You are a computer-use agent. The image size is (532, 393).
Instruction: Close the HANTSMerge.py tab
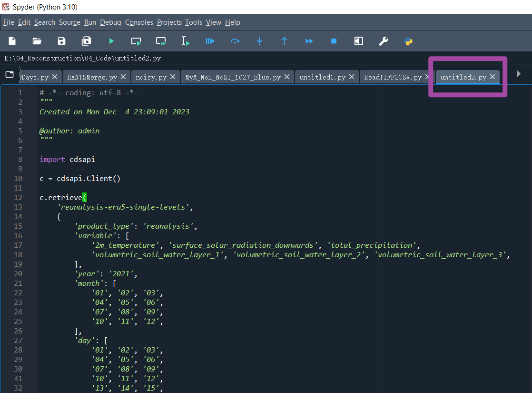[124, 77]
